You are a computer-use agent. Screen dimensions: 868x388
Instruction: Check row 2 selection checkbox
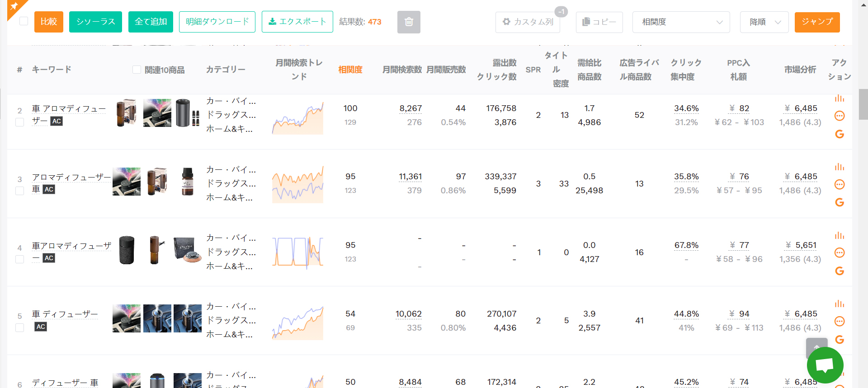point(20,122)
